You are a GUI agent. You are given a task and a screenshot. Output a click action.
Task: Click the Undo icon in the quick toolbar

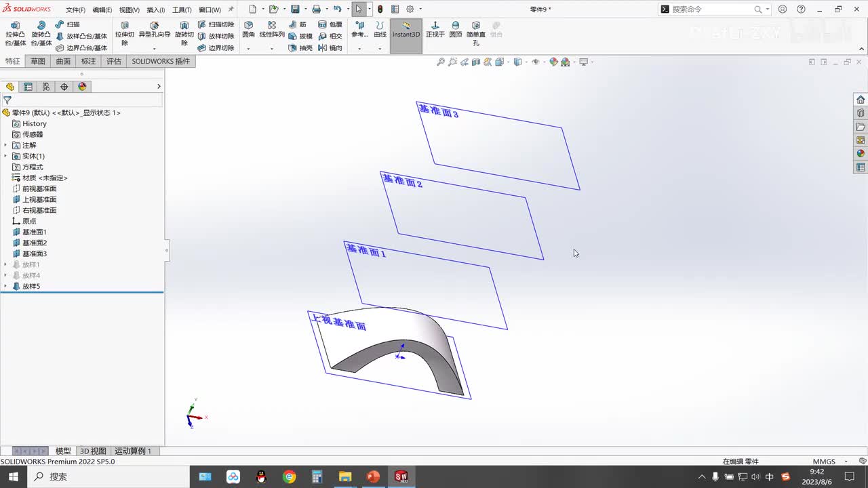click(x=337, y=9)
